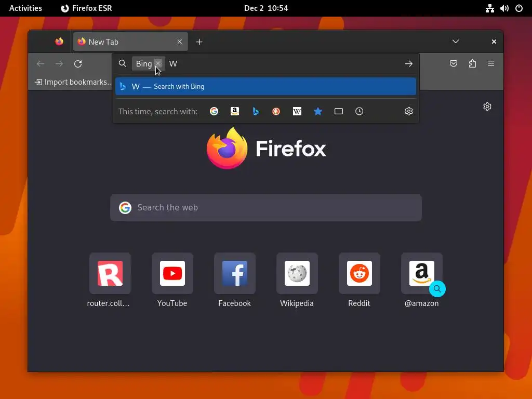The width and height of the screenshot is (532, 399).
Task: Open Firefox ESR app menu in top bar
Action: coord(86,8)
